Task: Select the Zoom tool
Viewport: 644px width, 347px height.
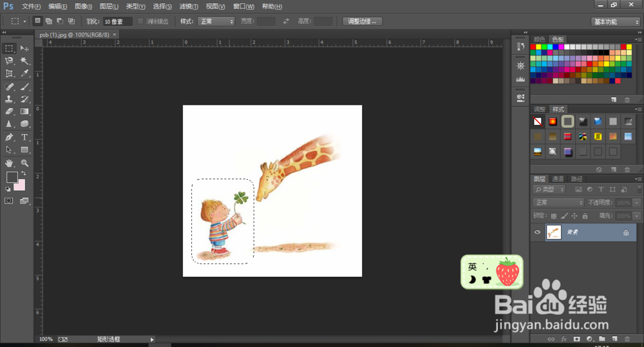Action: click(24, 163)
